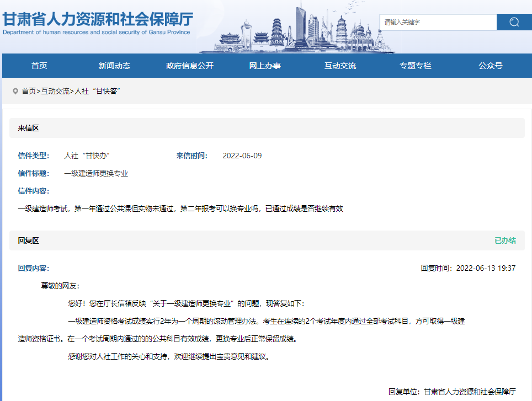
Task: Click the letter content question sentence
Action: (x=180, y=208)
